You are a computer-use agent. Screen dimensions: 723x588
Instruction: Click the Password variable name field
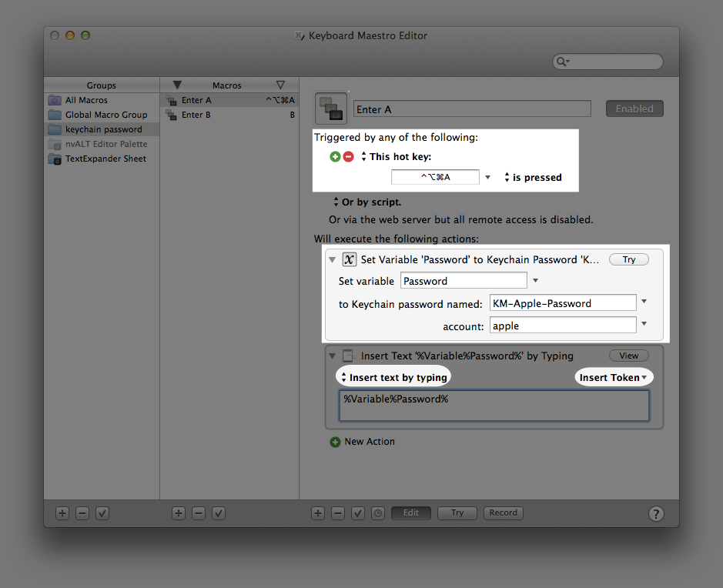coord(464,281)
